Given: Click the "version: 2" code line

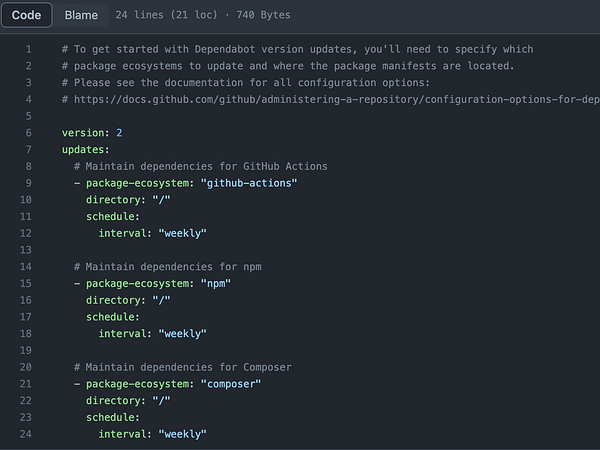Looking at the screenshot, I should tap(92, 133).
